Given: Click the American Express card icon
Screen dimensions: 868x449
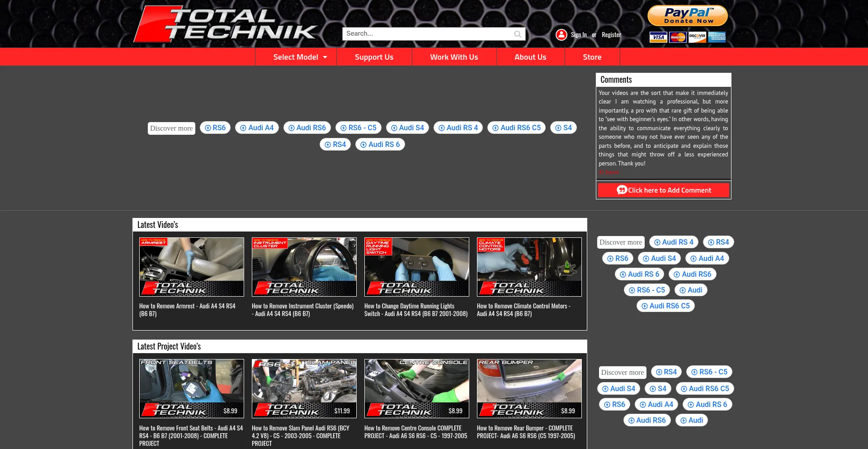Looking at the screenshot, I should pyautogui.click(x=717, y=37).
